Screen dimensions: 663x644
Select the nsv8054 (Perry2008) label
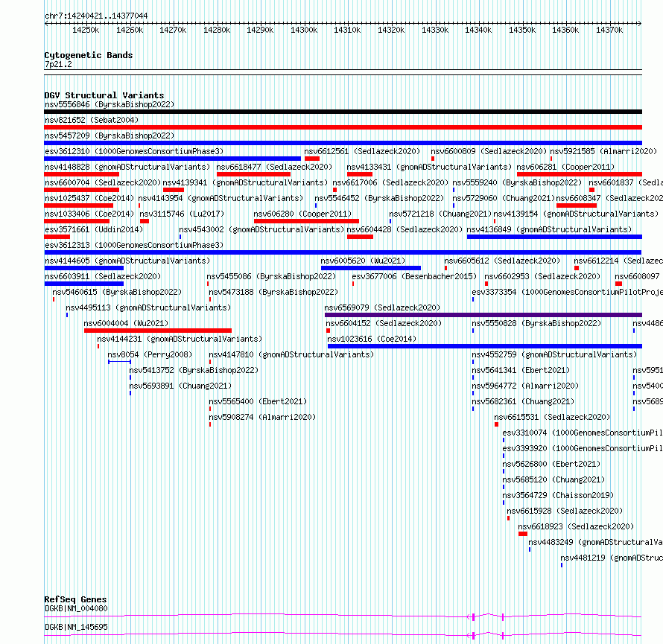click(150, 354)
